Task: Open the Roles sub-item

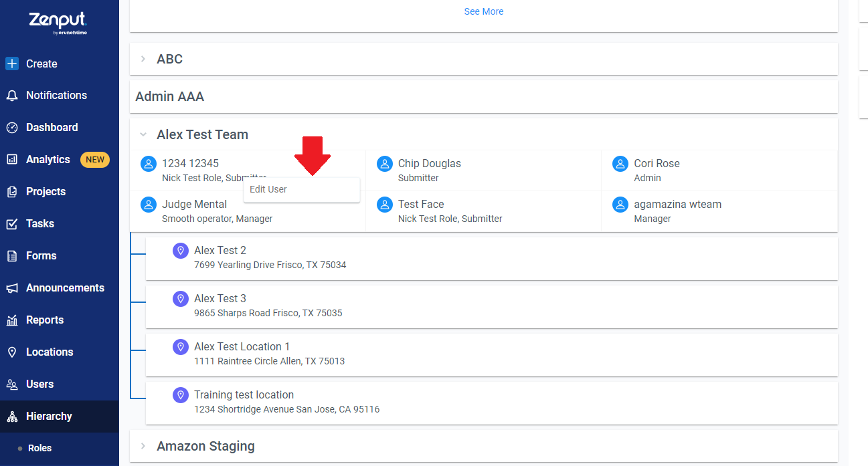Action: coord(39,448)
